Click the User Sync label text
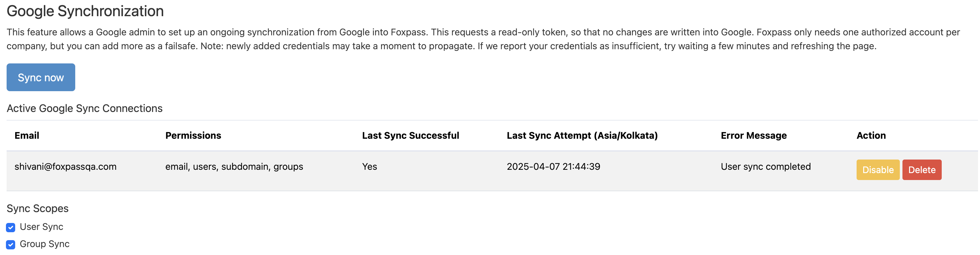Screen dimensions: 980x255 click(x=42, y=227)
